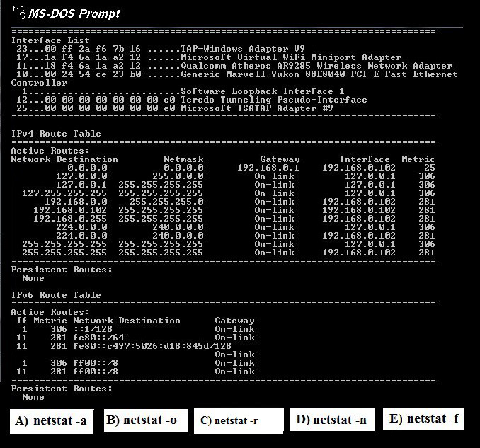
Task: Click the 'Controller' wrapped line text
Action: coord(39,83)
